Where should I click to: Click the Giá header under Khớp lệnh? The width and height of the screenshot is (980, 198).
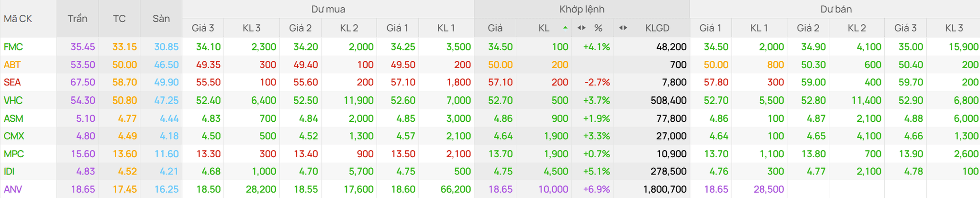[495, 28]
